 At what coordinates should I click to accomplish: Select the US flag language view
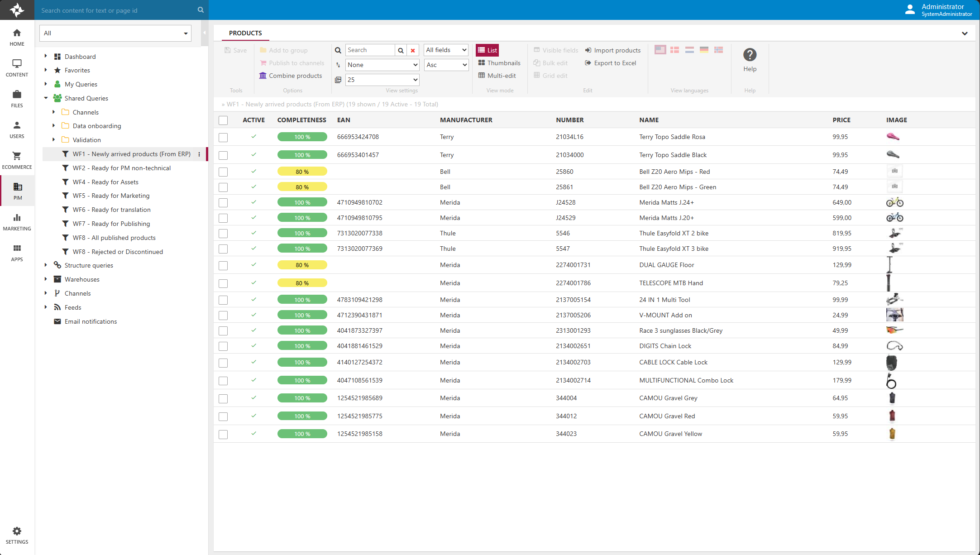pyautogui.click(x=660, y=50)
